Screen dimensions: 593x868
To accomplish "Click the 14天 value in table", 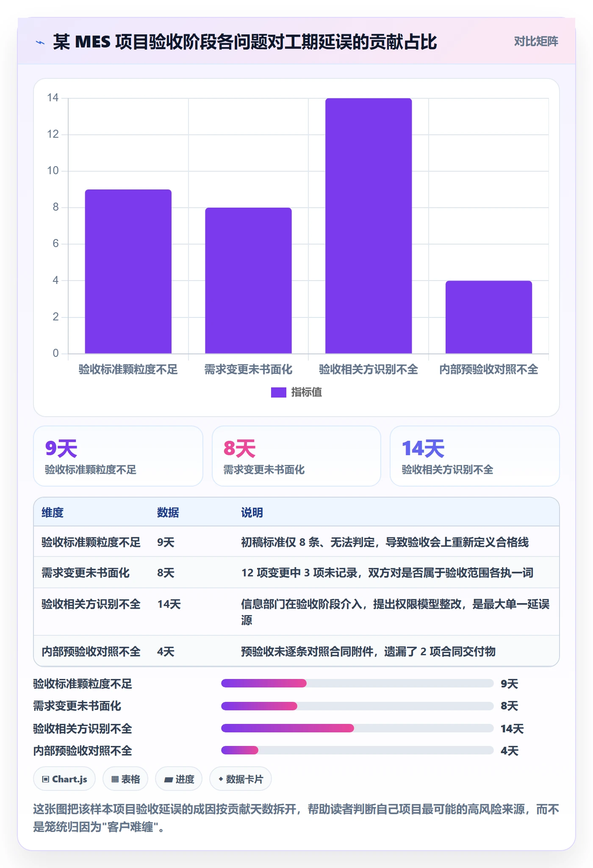I will 169,604.
